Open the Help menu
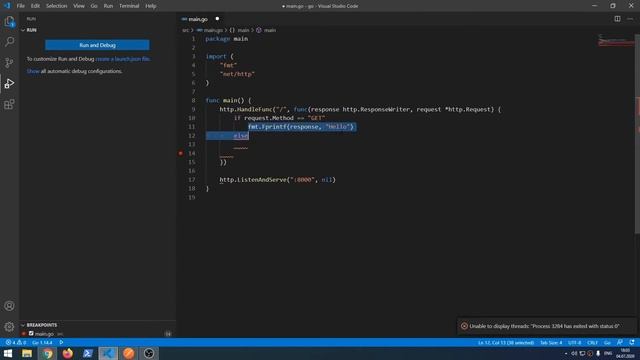The width and height of the screenshot is (640, 360). [151, 6]
